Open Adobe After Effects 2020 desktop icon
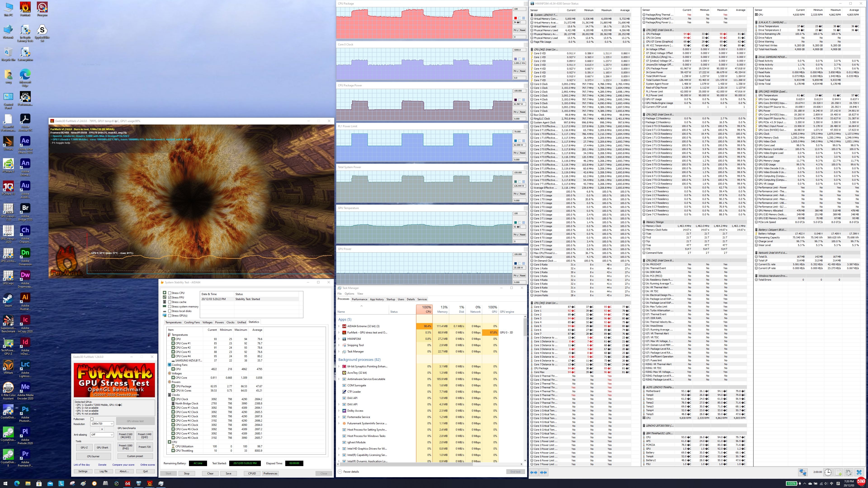Viewport: 868px width, 488px height. click(25, 145)
